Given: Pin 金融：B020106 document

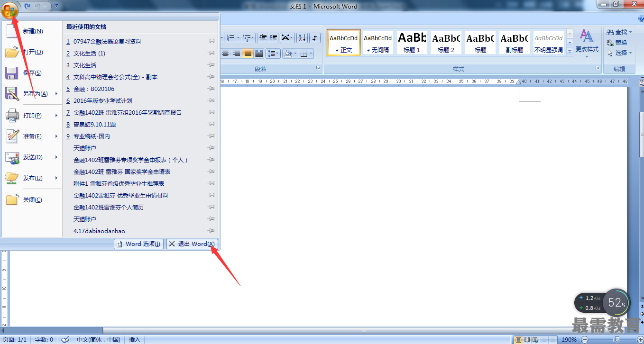Looking at the screenshot, I should 212,89.
